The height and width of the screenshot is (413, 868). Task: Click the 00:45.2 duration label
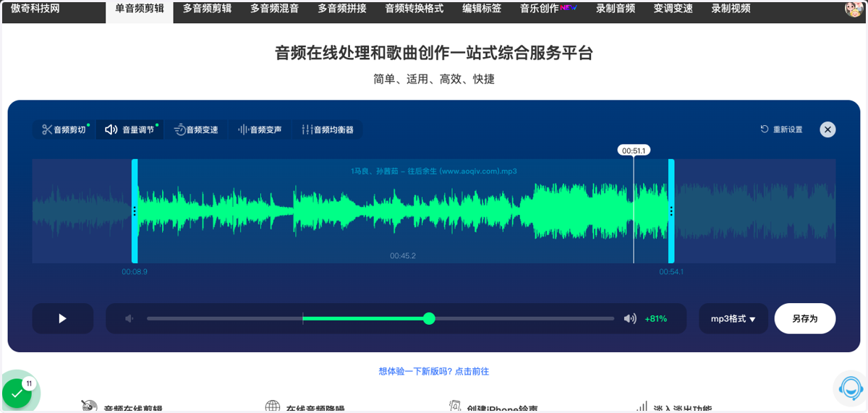coord(403,256)
